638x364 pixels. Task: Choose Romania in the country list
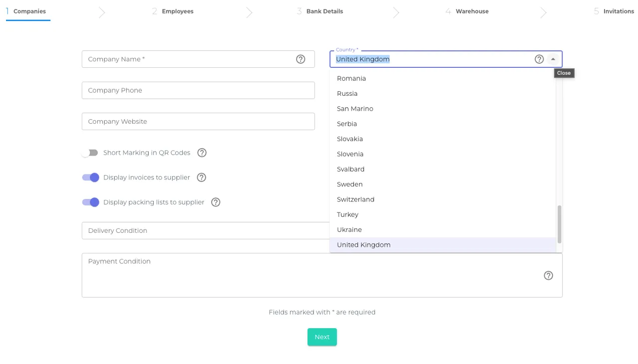tap(351, 78)
